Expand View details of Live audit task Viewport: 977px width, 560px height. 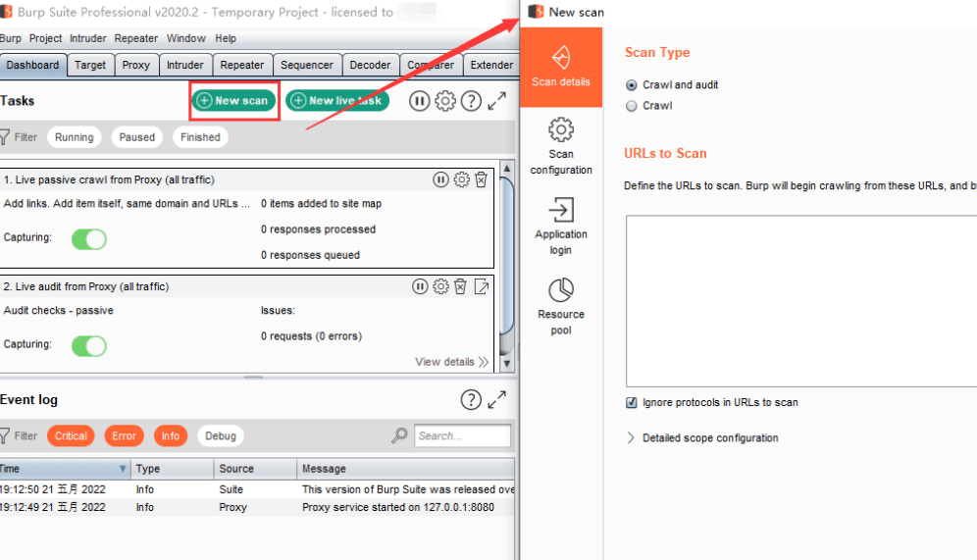pyautogui.click(x=452, y=362)
